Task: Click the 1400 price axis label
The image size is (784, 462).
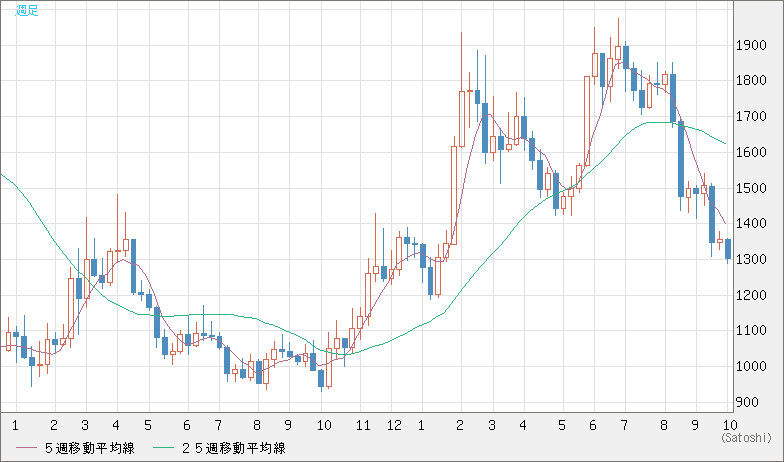Action: coord(751,224)
